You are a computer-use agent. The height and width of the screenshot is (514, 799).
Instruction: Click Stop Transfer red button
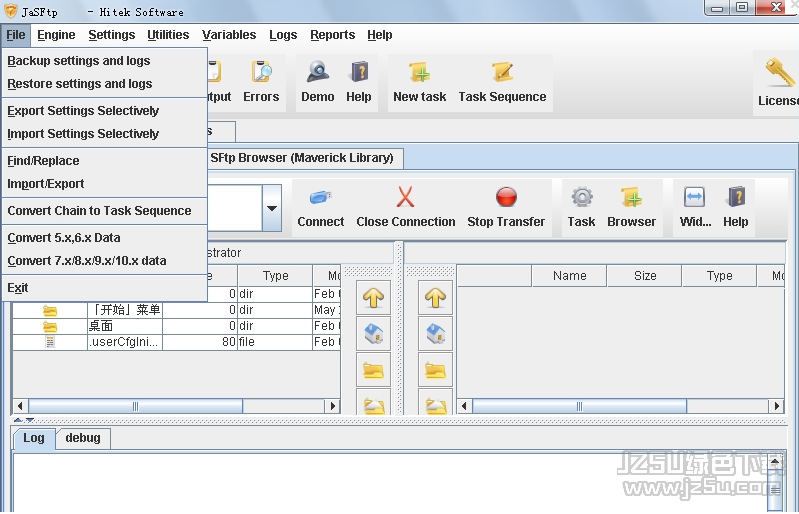[506, 208]
